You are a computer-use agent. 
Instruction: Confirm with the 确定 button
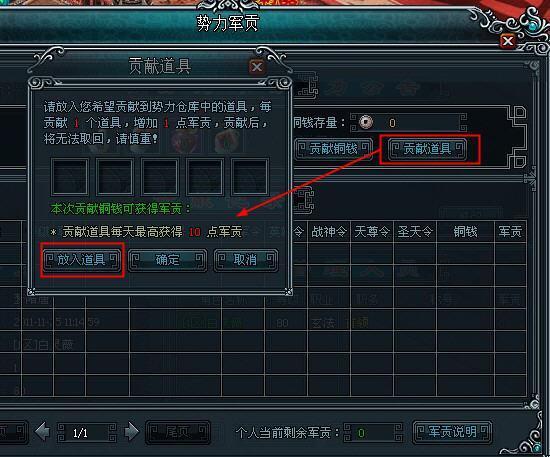point(167,260)
